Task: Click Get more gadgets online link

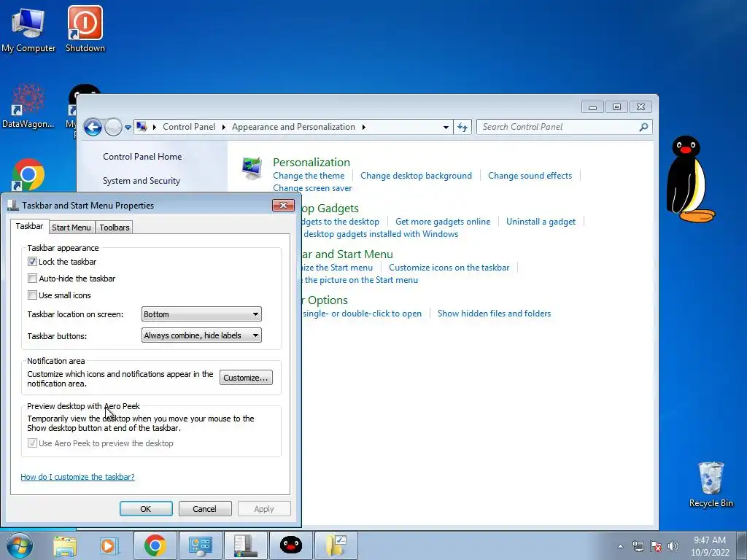Action: click(443, 222)
